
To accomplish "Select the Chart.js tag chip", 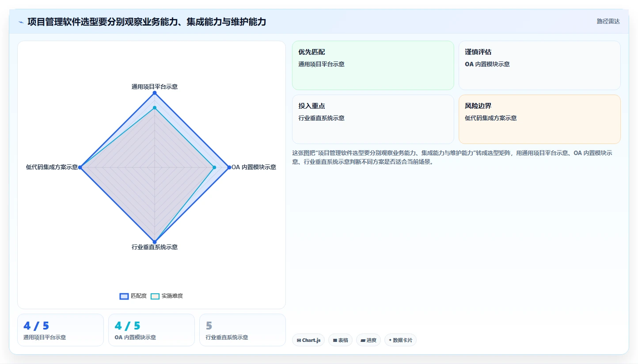I will 308,340.
